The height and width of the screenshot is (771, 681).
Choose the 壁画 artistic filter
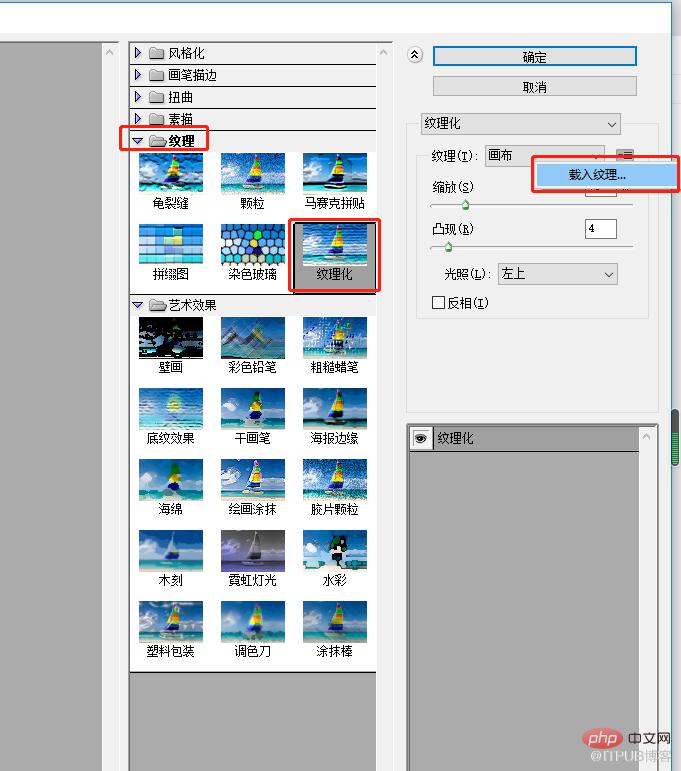(x=171, y=337)
